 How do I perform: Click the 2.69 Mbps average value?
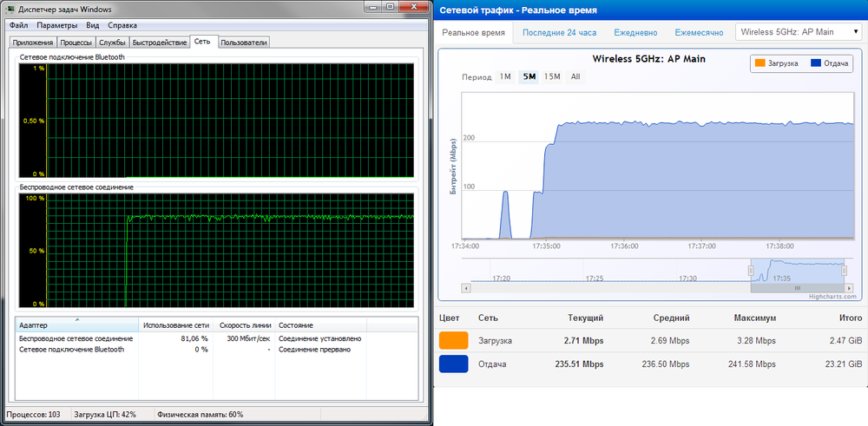click(670, 340)
